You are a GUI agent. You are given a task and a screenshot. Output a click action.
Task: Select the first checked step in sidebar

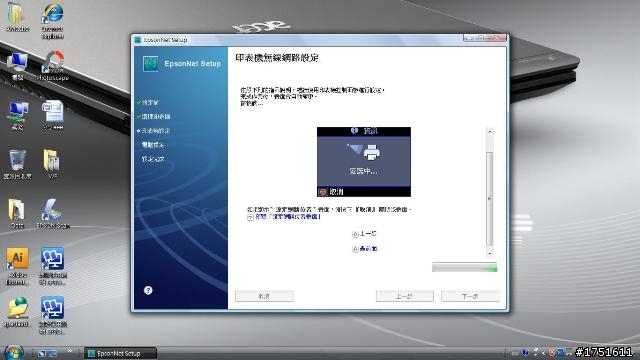coord(148,102)
